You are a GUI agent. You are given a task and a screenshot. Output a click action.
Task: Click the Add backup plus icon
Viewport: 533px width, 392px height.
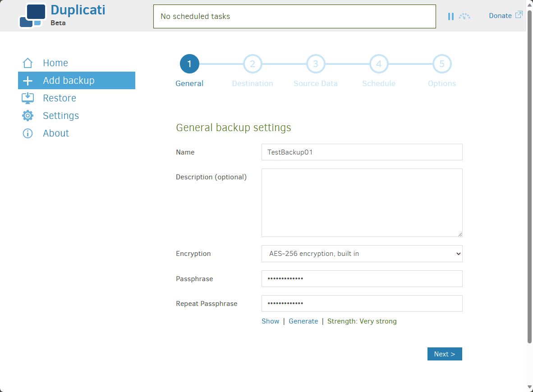click(x=28, y=81)
